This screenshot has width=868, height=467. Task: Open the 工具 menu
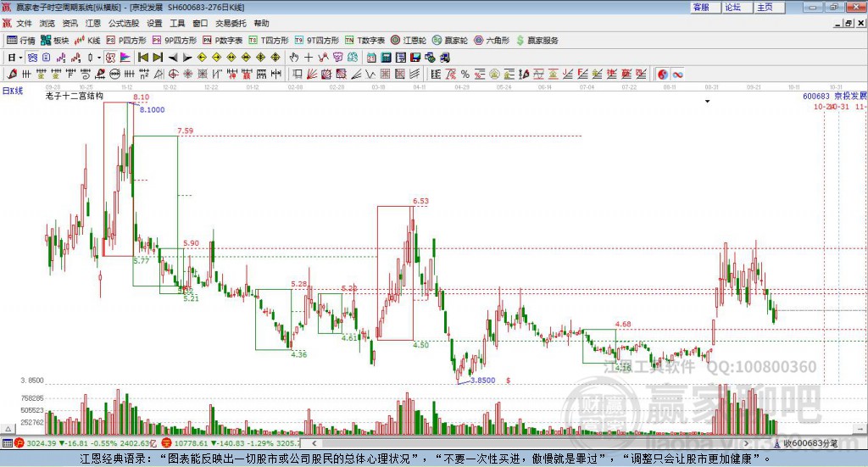tap(177, 23)
